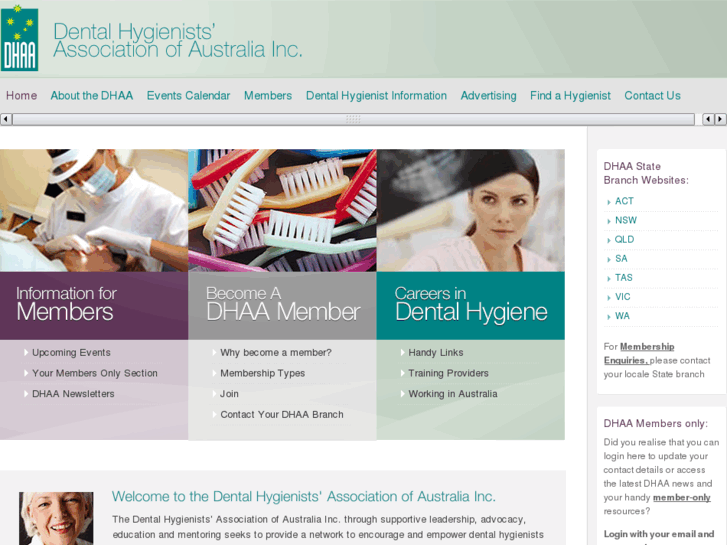
Task: View Membership Types
Action: pos(262,373)
